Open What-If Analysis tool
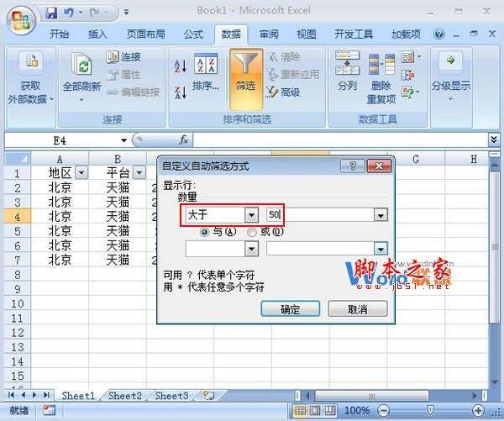504x421 pixels. [x=411, y=92]
